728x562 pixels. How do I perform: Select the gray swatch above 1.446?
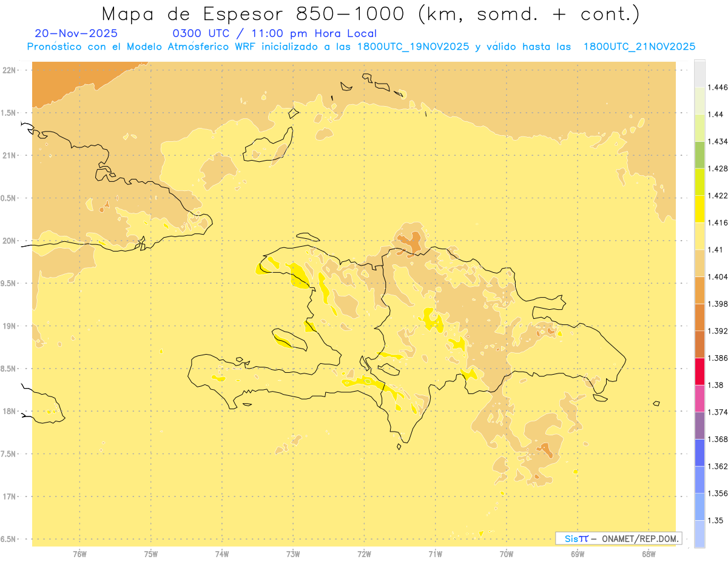(699, 73)
